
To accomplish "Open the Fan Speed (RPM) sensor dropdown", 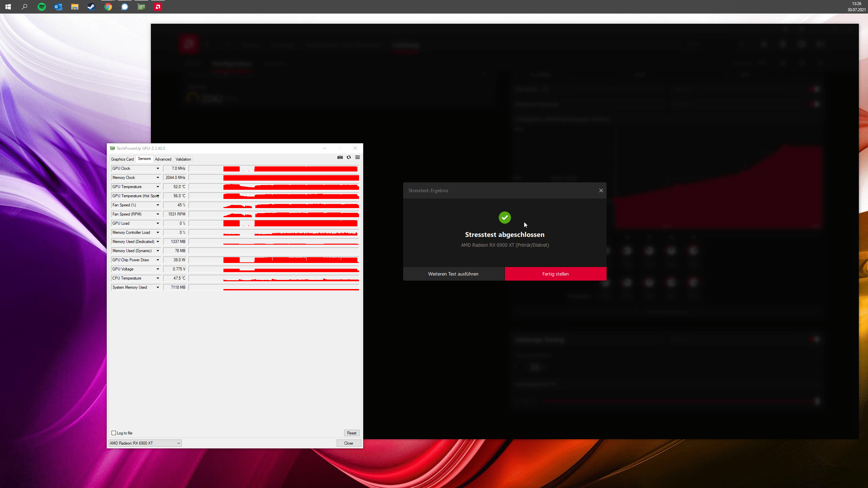I will click(x=158, y=214).
